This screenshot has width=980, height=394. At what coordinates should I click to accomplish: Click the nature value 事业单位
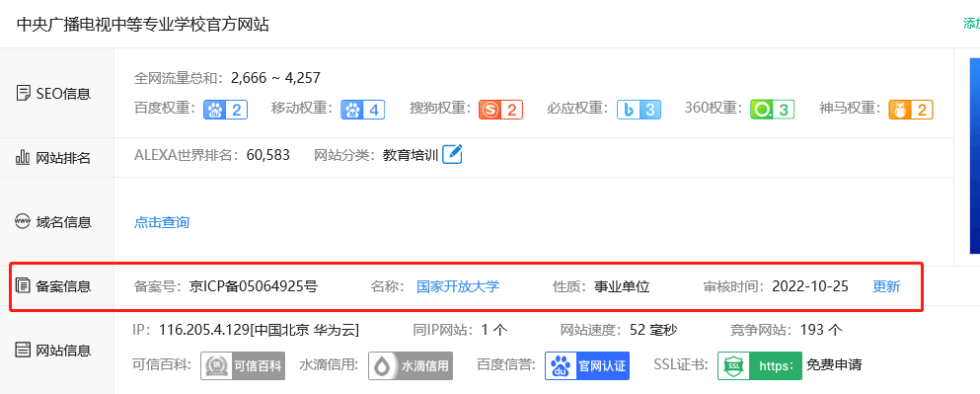[x=622, y=286]
